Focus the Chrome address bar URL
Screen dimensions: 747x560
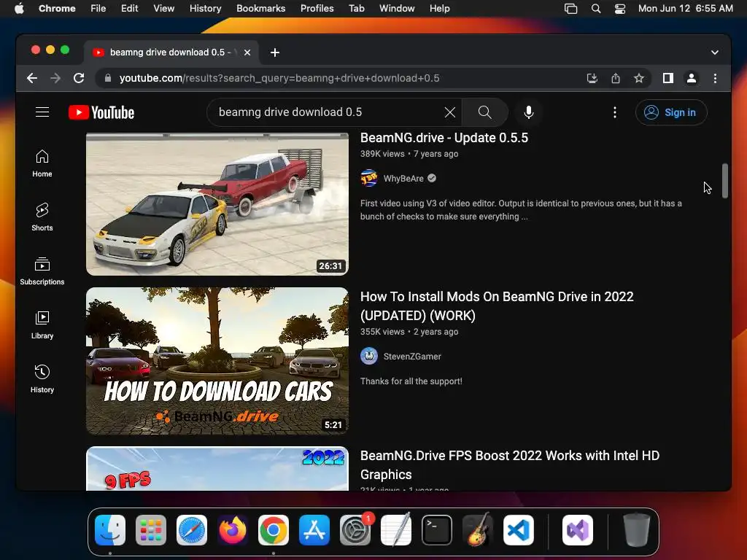(x=279, y=78)
